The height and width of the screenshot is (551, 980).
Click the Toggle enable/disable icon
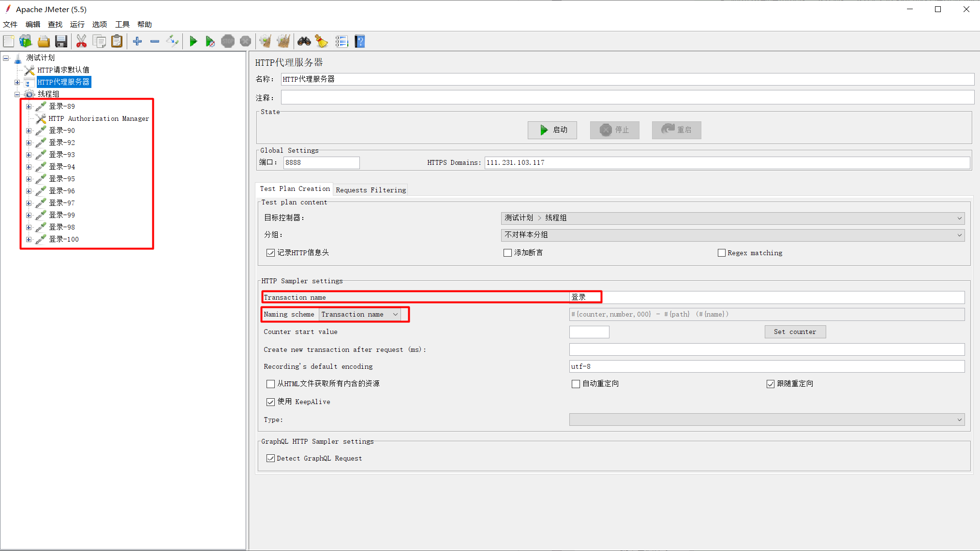pyautogui.click(x=172, y=42)
